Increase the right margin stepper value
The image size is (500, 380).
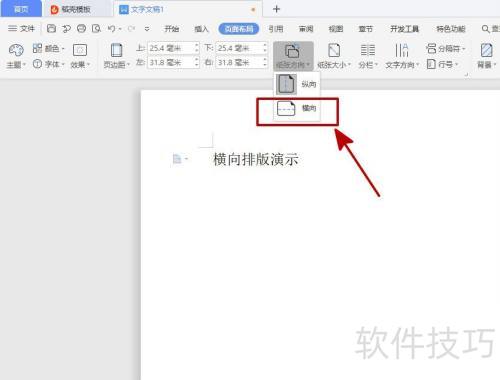(265, 60)
